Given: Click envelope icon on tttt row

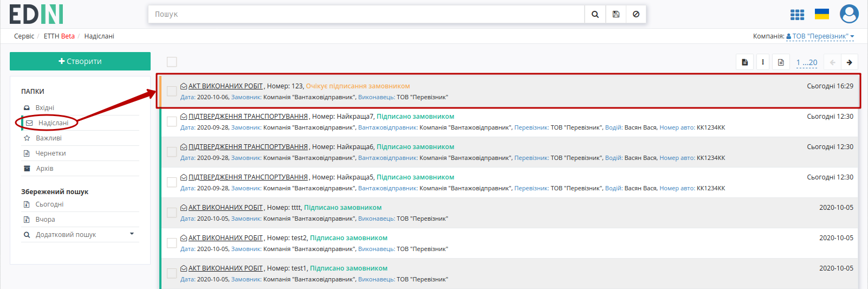Looking at the screenshot, I should 184,208.
